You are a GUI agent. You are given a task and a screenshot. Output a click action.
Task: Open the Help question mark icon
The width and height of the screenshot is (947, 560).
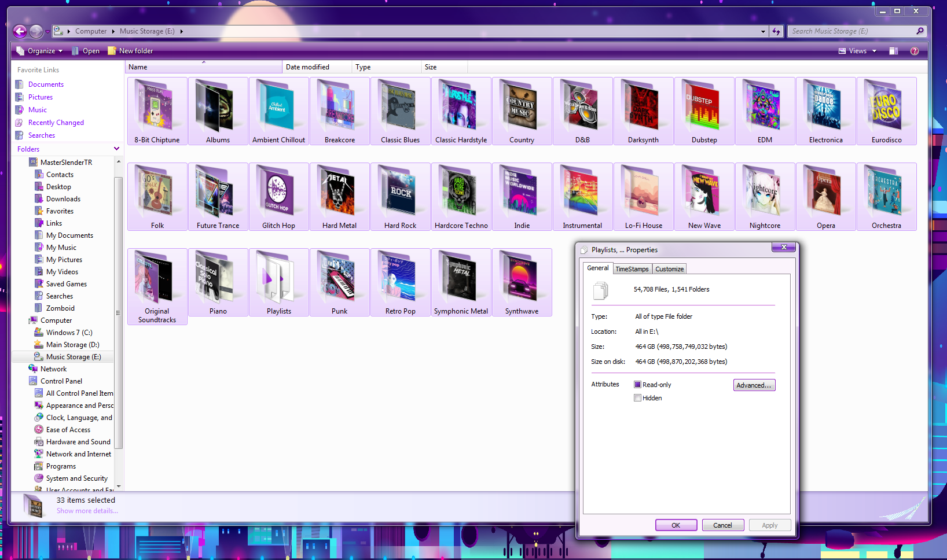[914, 51]
